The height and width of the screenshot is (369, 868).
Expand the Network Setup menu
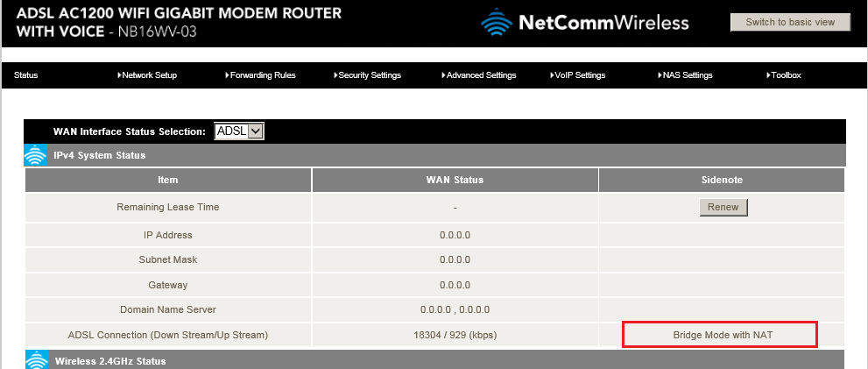(x=147, y=75)
